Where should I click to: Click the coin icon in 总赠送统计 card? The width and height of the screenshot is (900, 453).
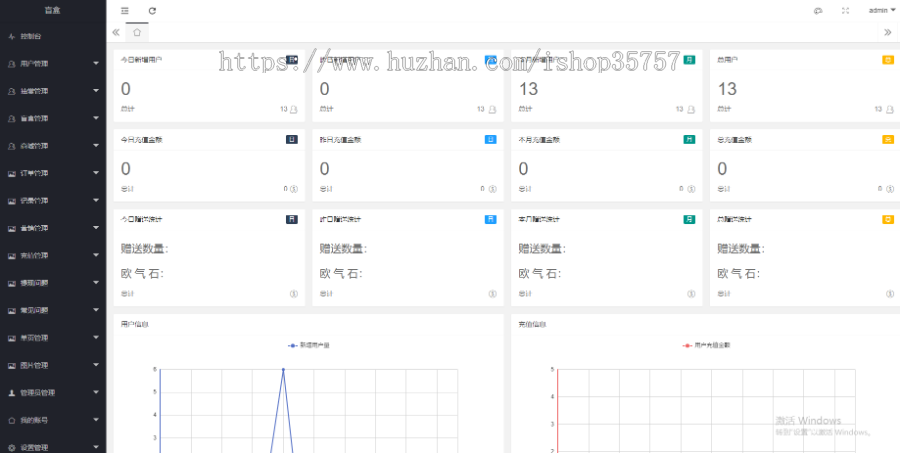click(x=890, y=294)
